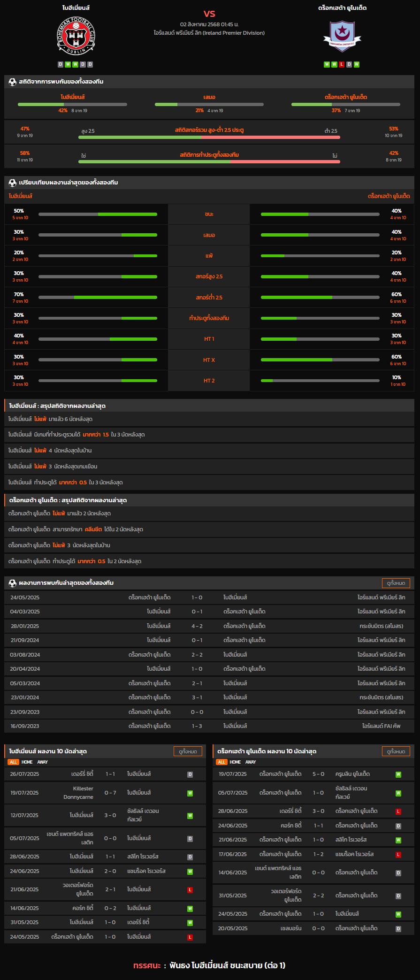
Task: Click the HT 1 comparison row label
Action: click(x=209, y=339)
